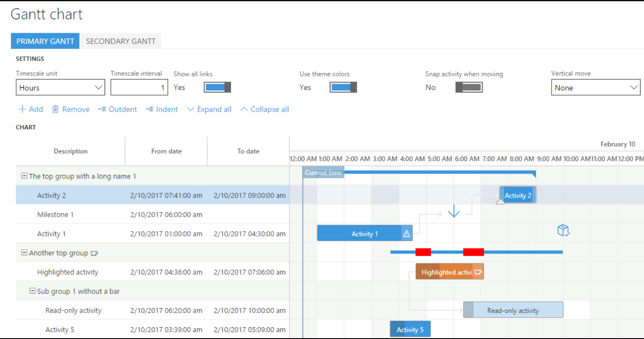The width and height of the screenshot is (644, 339).
Task: Click the Indent icon in toolbar
Action: [150, 110]
